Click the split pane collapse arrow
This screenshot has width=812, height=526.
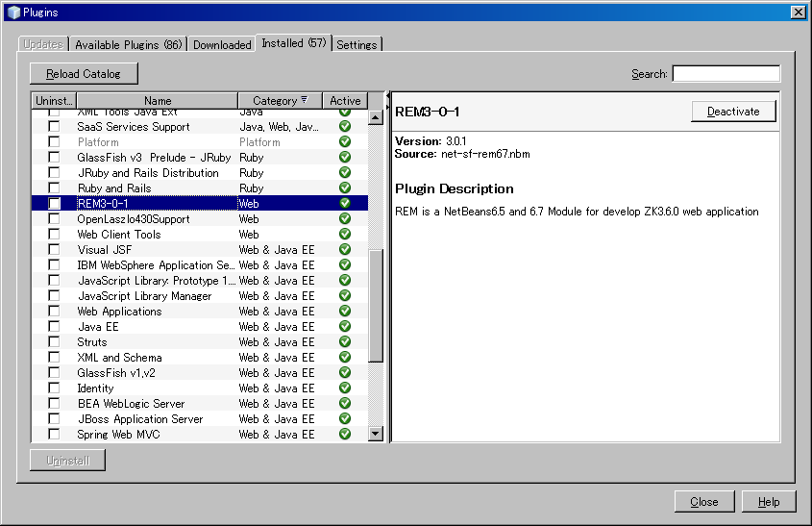pyautogui.click(x=387, y=96)
